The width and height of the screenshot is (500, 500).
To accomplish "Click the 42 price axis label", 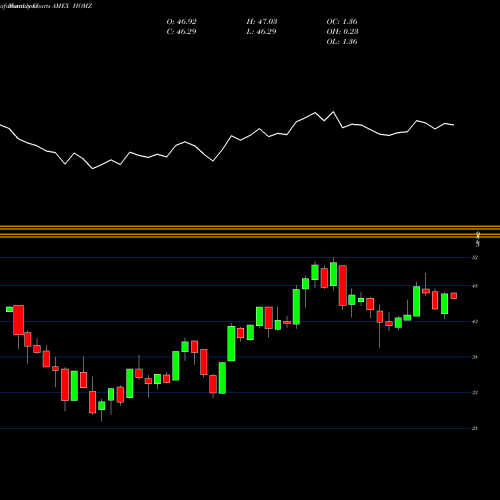I will (x=475, y=321).
